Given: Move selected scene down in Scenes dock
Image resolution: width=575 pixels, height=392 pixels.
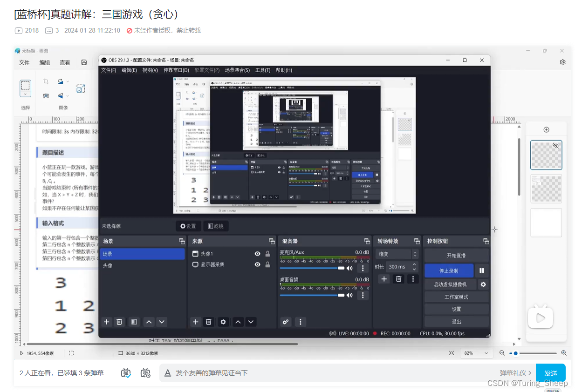Looking at the screenshot, I should (x=161, y=322).
